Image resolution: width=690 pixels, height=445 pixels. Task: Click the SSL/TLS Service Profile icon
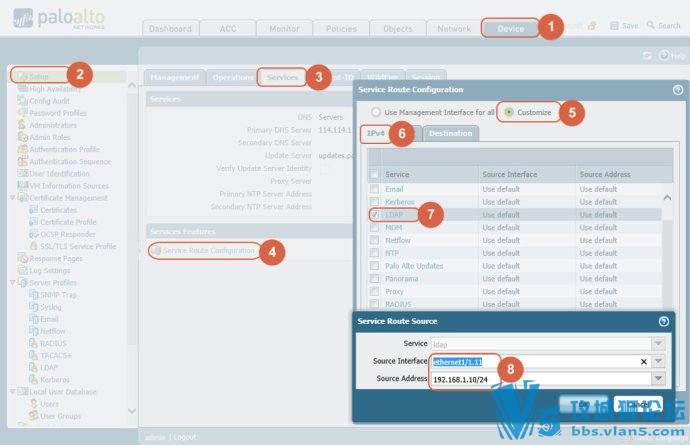pyautogui.click(x=33, y=246)
